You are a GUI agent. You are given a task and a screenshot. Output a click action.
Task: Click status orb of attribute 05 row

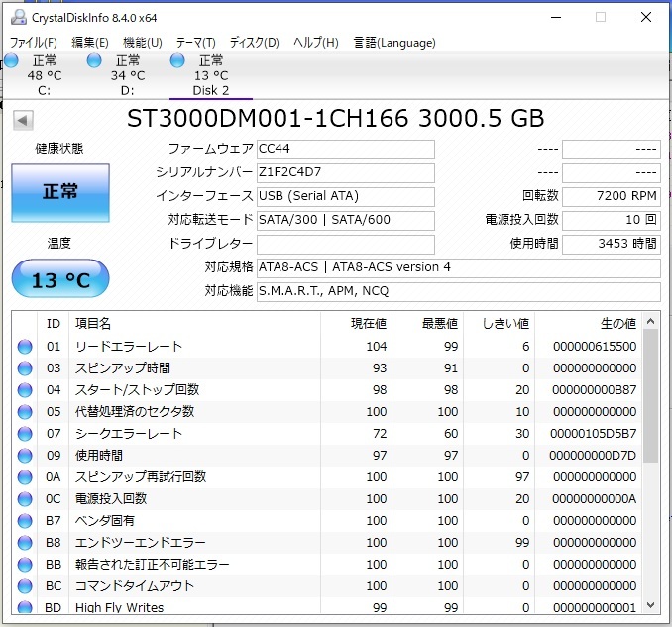pos(25,412)
